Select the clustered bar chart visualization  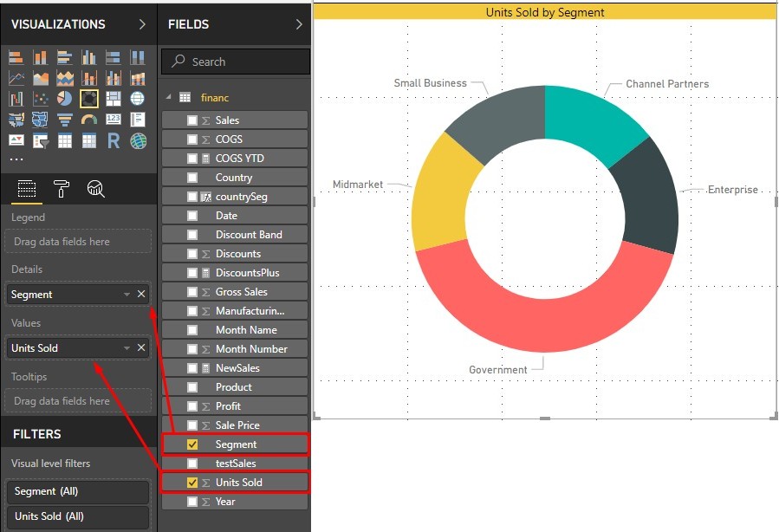tap(65, 58)
